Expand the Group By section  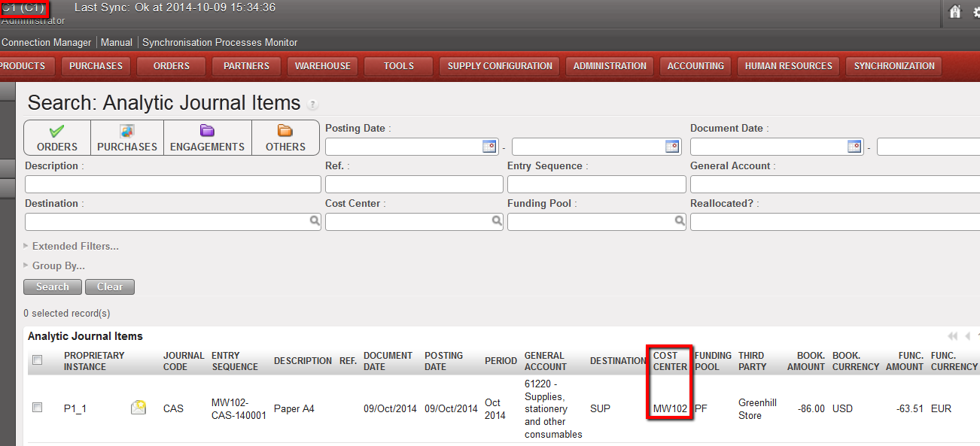tap(58, 265)
